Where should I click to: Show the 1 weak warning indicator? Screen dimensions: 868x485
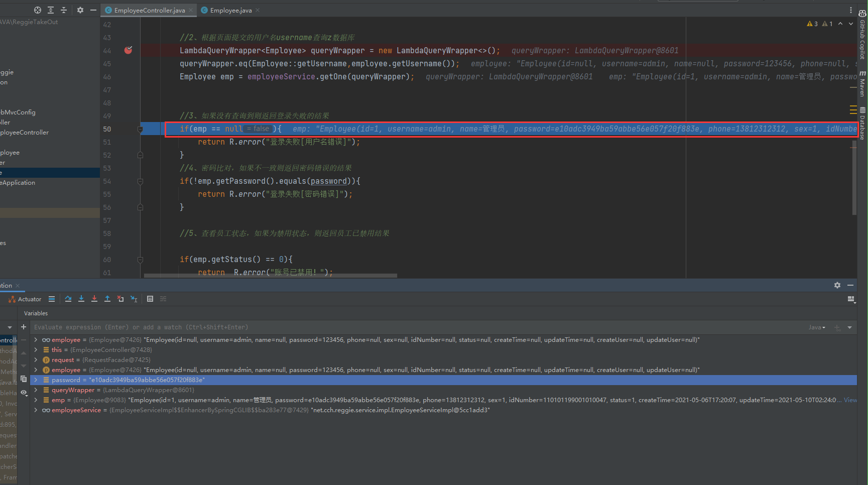[827, 24]
